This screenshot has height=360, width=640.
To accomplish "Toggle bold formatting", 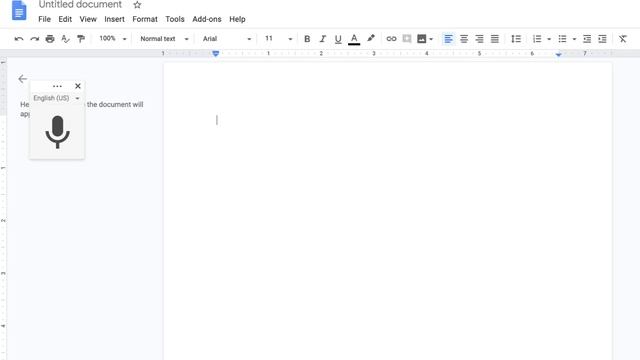I will click(307, 39).
